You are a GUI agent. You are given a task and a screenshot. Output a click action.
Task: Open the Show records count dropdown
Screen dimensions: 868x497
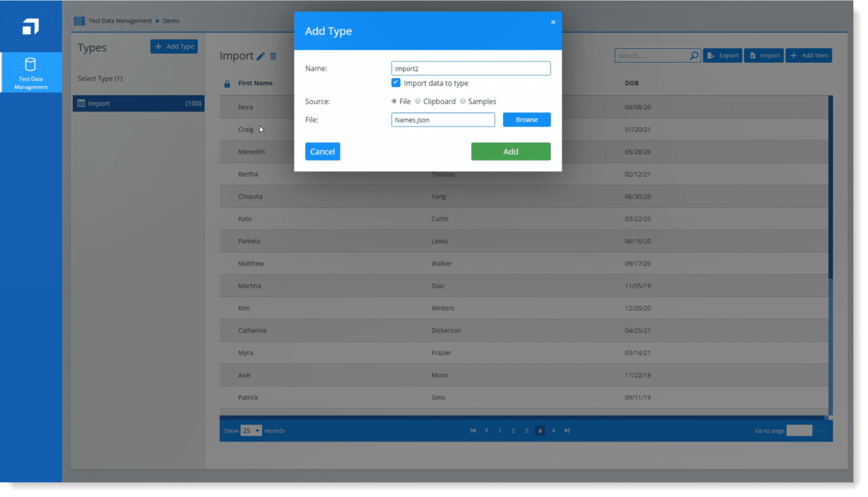point(251,430)
